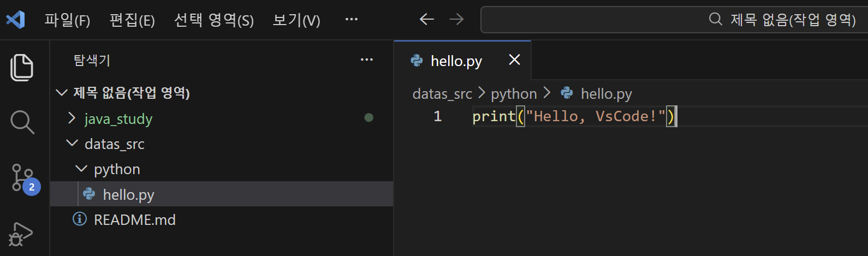Screen dimensions: 868x256
Task: Open the Search view in activity bar
Action: coord(22,122)
